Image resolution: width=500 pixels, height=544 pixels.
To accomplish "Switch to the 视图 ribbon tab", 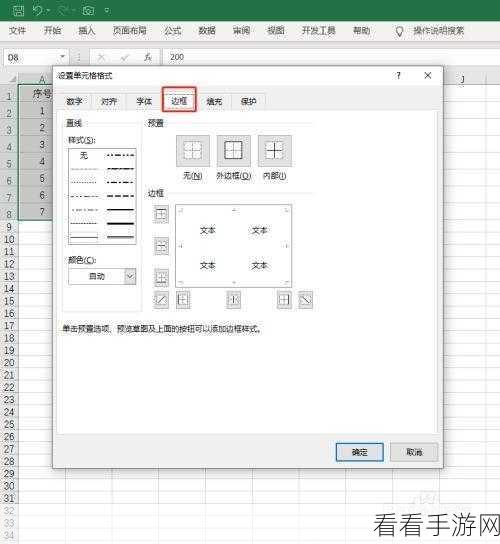I will (276, 31).
